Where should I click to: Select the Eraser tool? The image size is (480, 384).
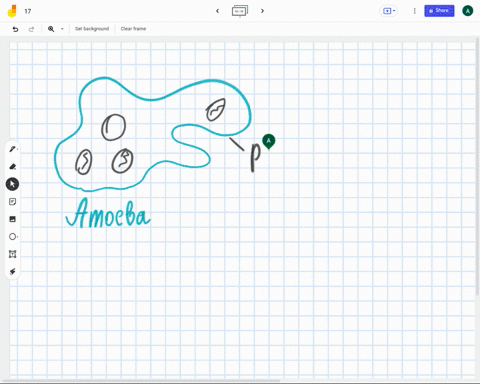pos(13,166)
